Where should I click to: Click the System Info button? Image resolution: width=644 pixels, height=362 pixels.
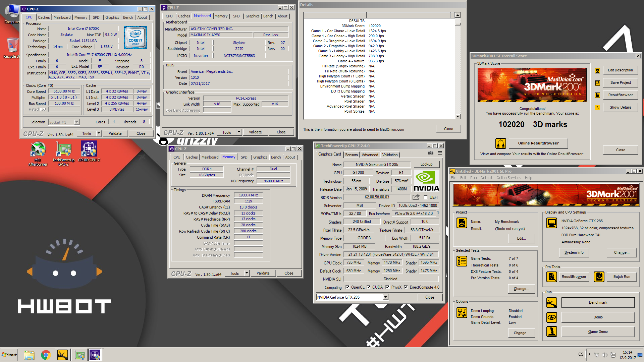coord(574,253)
